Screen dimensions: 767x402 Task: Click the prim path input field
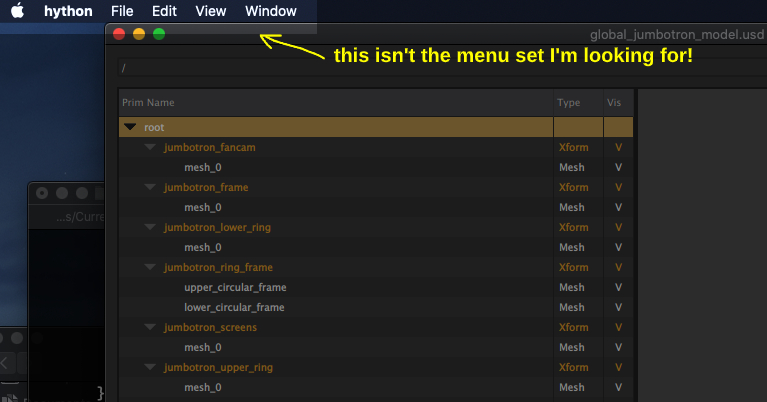point(442,68)
